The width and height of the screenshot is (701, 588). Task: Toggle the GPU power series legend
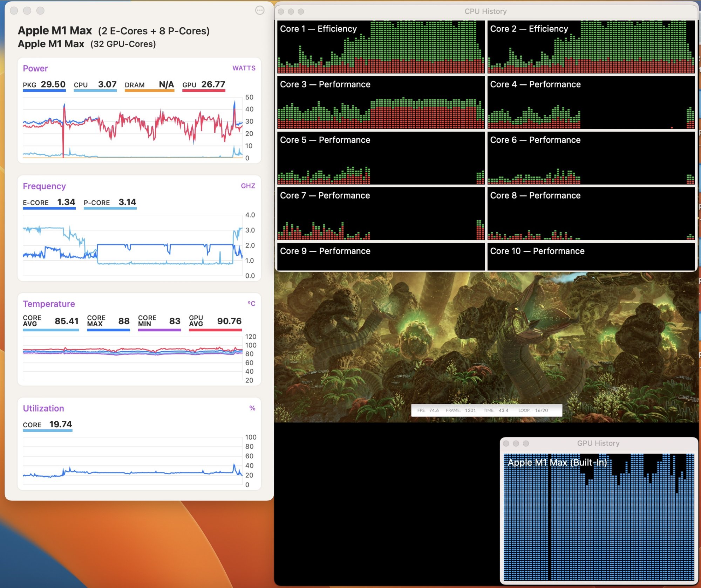pyautogui.click(x=204, y=85)
